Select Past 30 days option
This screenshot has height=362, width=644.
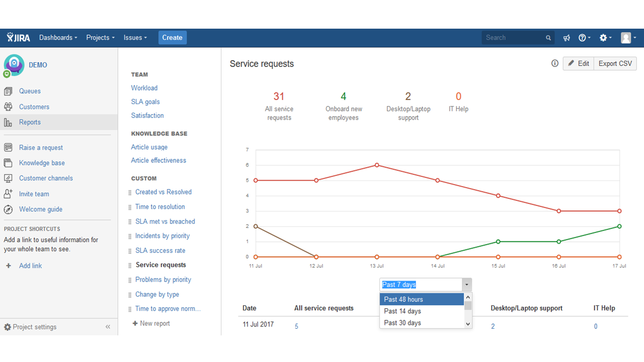point(422,323)
